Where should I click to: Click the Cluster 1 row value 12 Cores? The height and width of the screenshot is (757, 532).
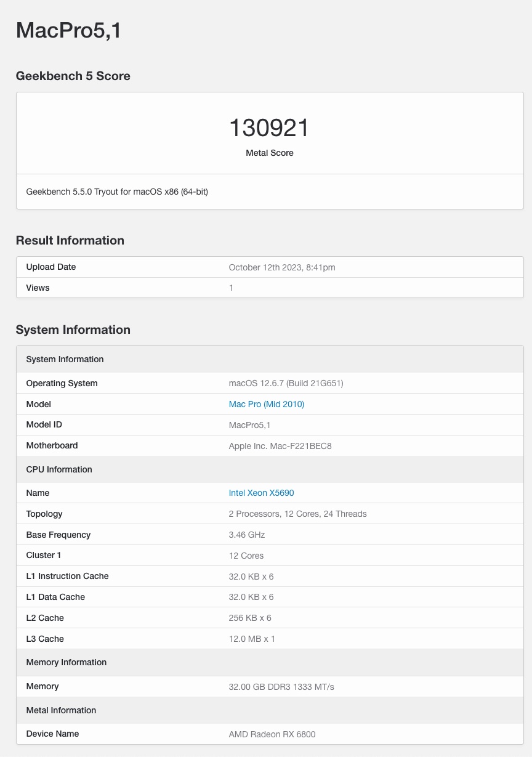pos(246,556)
